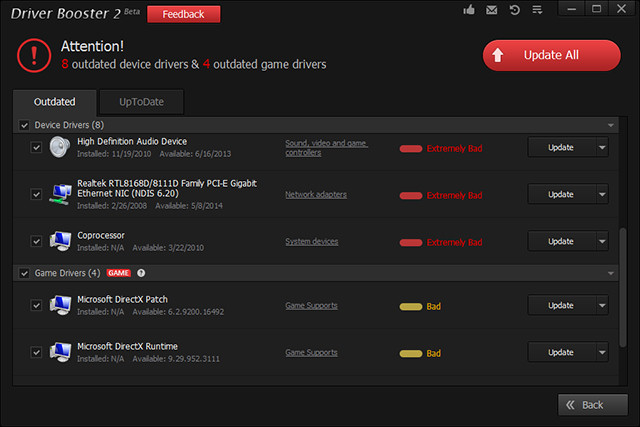The image size is (640, 427).
Task: Update the Coprocessor driver
Action: click(562, 241)
